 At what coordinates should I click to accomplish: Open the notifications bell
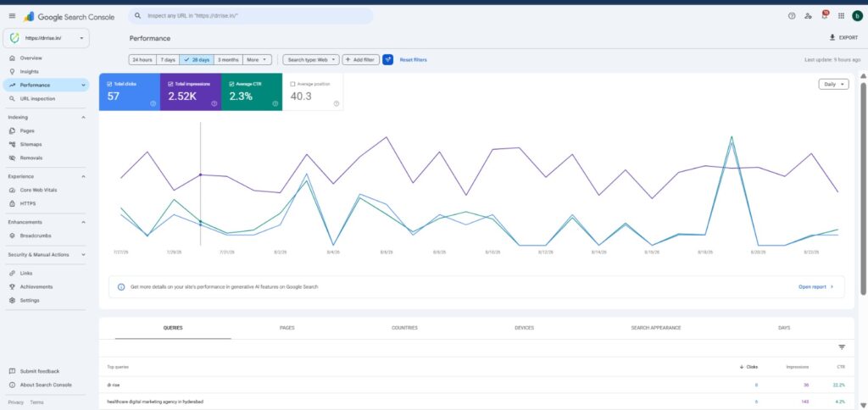[x=824, y=15]
